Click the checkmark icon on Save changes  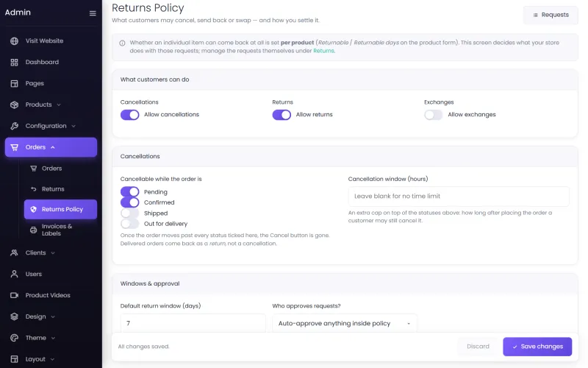[515, 347]
